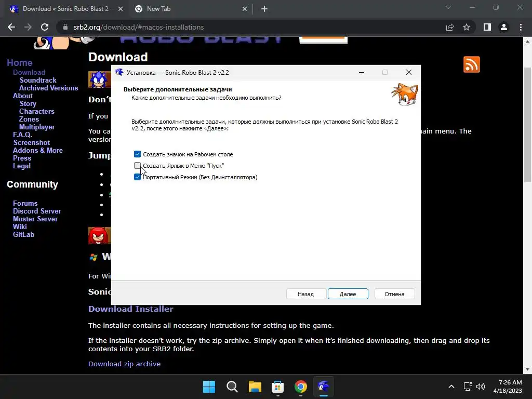Open volume tray icon
The image size is (532, 399).
(481, 387)
